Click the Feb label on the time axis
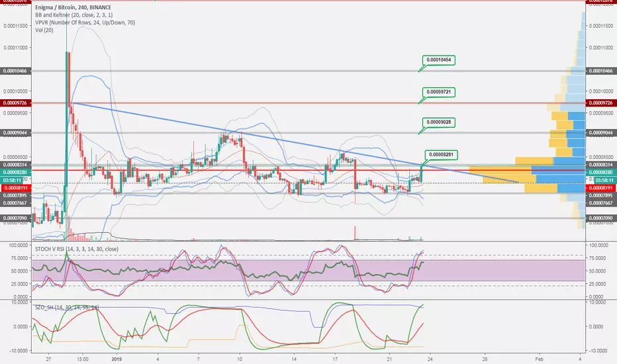This screenshot has width=617, height=364. coord(539,359)
